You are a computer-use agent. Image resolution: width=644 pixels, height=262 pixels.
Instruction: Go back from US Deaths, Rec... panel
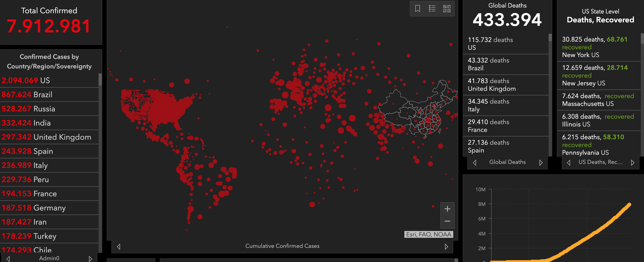[568, 162]
